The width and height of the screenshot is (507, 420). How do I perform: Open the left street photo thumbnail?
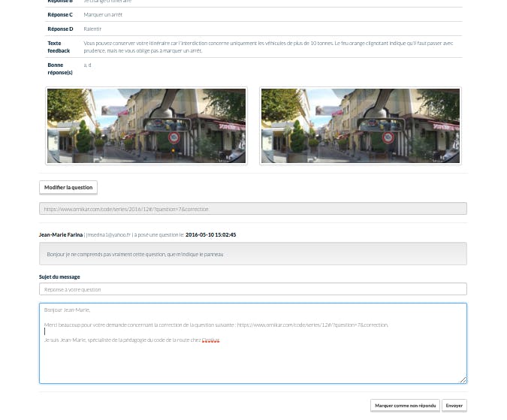(146, 125)
